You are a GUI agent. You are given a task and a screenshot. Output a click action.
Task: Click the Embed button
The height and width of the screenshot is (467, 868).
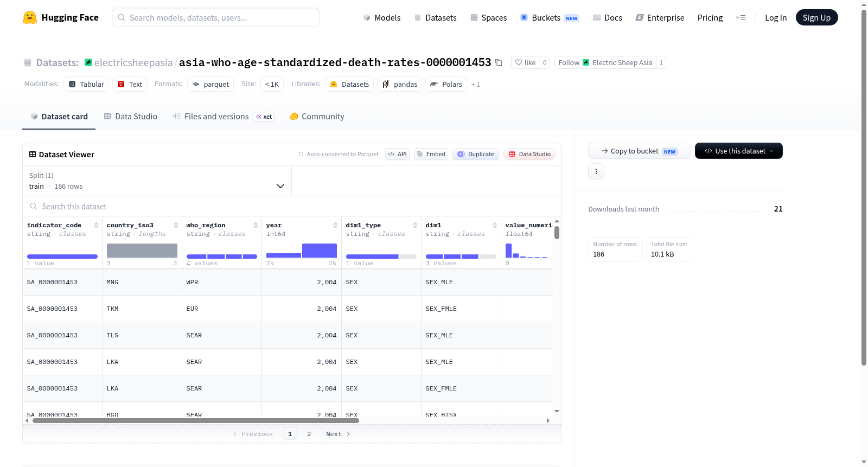click(x=431, y=154)
